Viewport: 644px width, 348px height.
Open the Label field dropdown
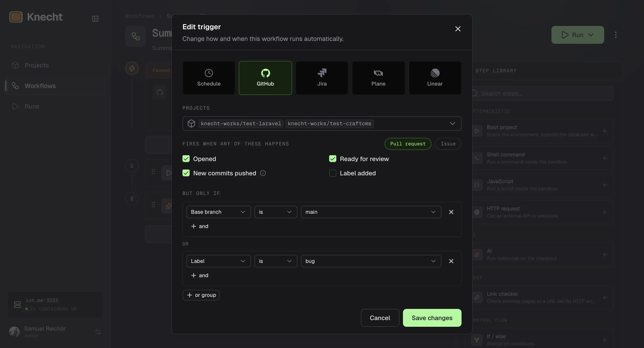pos(218,261)
